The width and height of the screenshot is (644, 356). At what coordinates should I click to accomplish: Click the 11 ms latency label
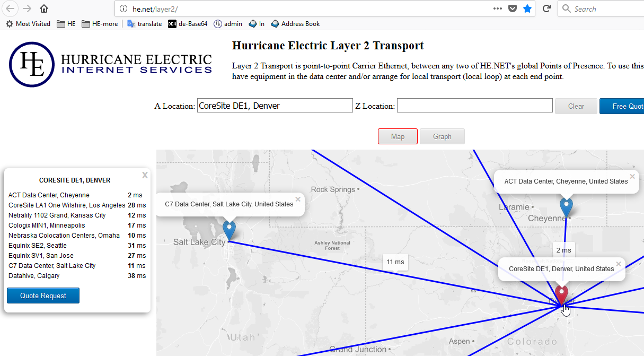click(x=395, y=262)
